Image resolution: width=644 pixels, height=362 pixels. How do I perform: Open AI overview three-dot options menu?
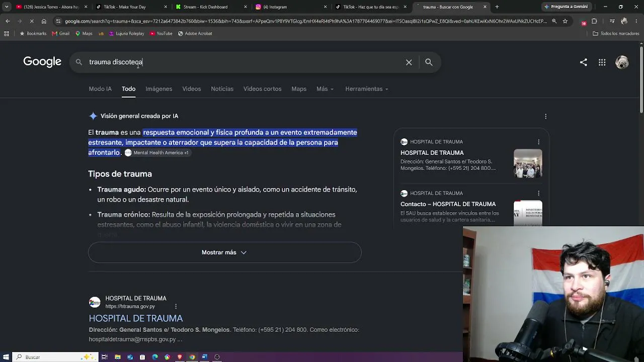click(545, 116)
